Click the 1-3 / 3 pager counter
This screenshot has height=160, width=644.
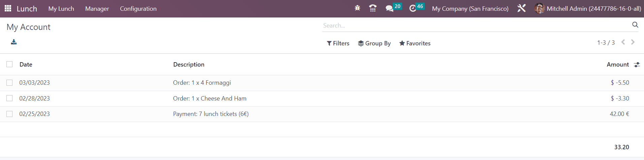coord(606,43)
